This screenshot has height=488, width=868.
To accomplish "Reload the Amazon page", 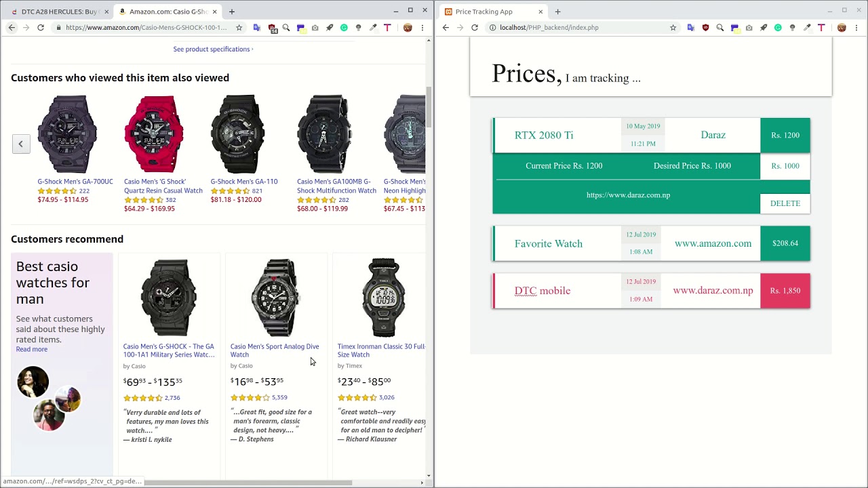I will [41, 28].
